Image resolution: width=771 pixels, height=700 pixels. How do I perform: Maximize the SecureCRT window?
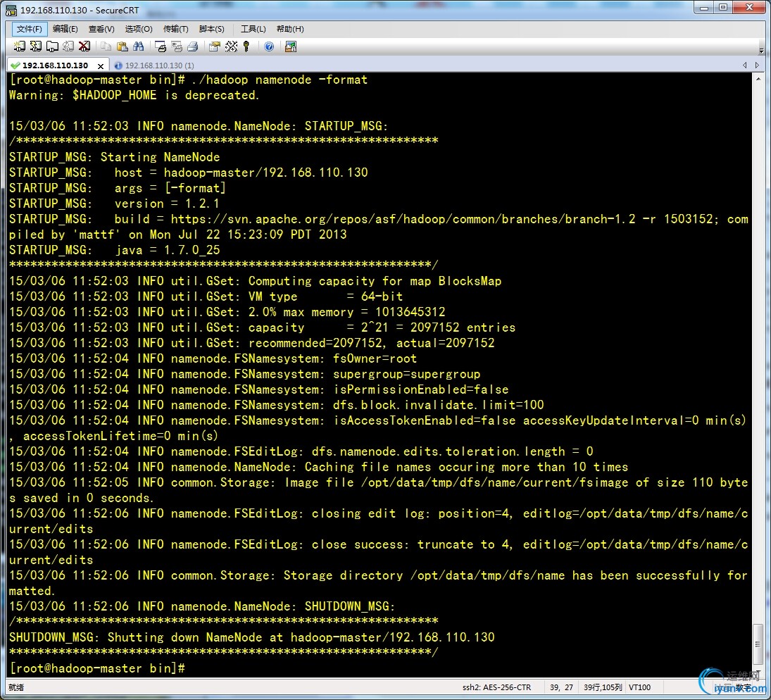pyautogui.click(x=723, y=7)
